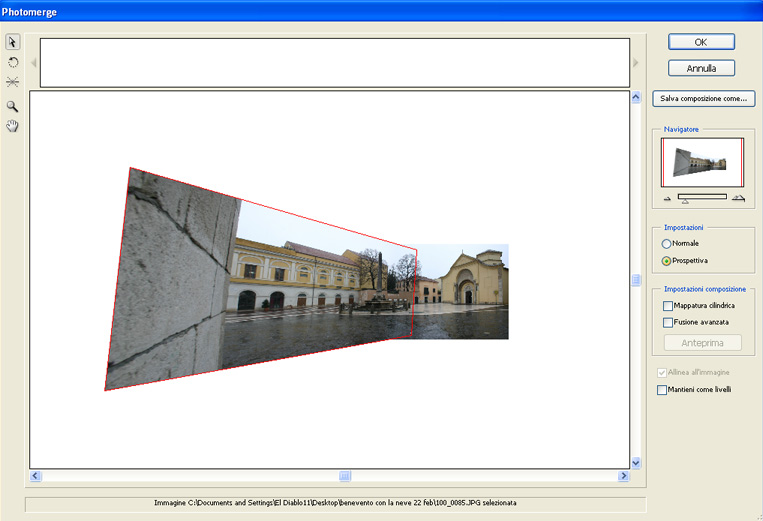Click the lightbox left scroll arrow
The width and height of the screenshot is (763, 521).
(33, 63)
